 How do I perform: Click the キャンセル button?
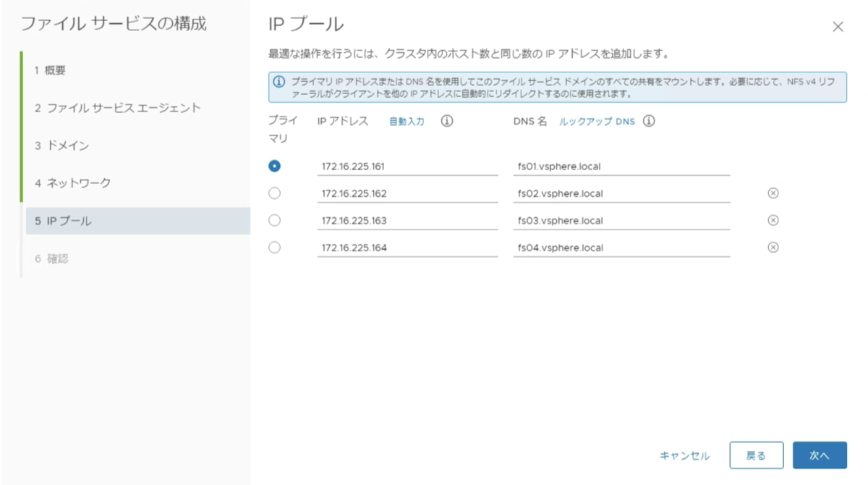pyautogui.click(x=684, y=455)
